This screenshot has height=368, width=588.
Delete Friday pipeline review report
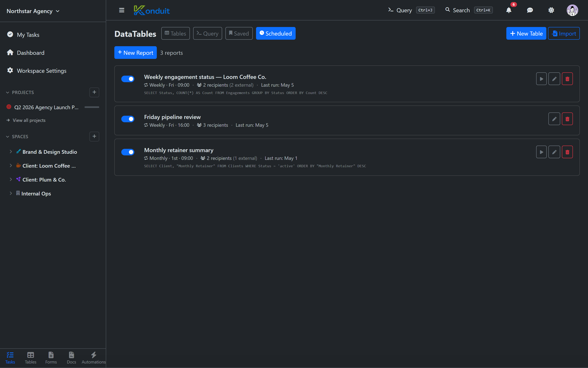(567, 119)
